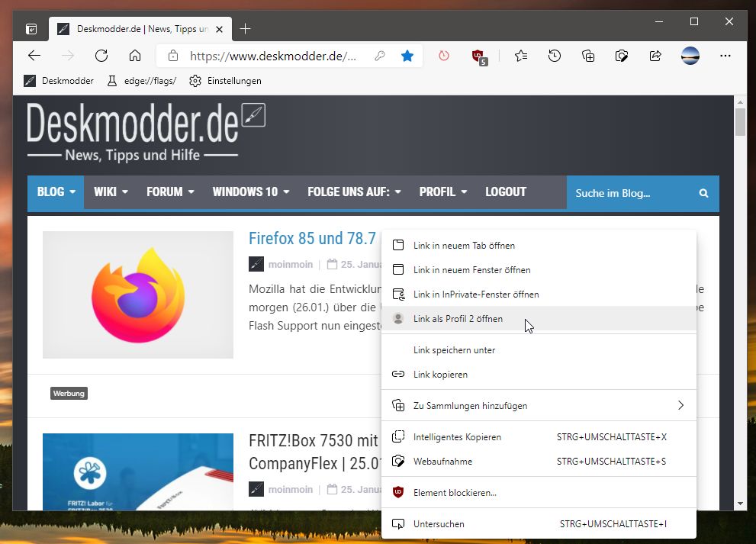756x544 pixels.
Task: Expand the Zu Sammlungen hinzufügen submenu
Action: click(x=539, y=406)
